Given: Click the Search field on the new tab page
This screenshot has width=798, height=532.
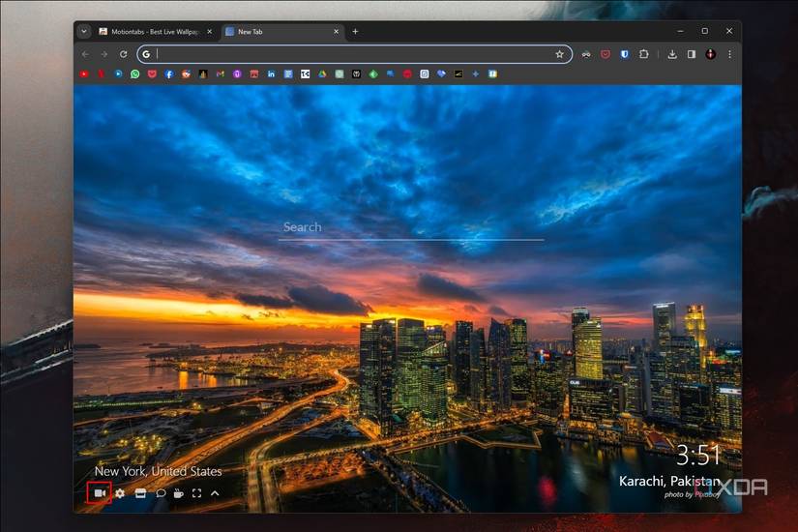Looking at the screenshot, I should pos(411,228).
